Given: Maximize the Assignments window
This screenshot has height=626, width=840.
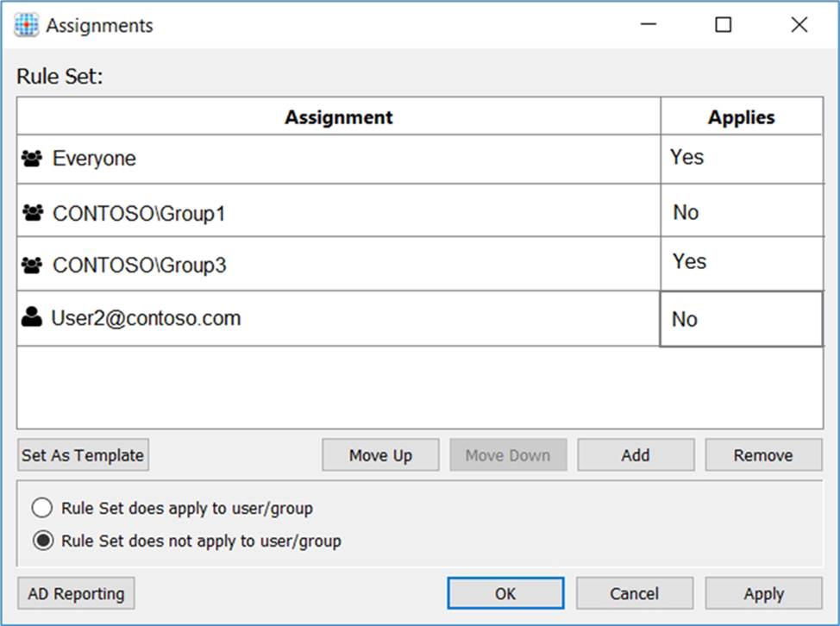Looking at the screenshot, I should [x=724, y=25].
